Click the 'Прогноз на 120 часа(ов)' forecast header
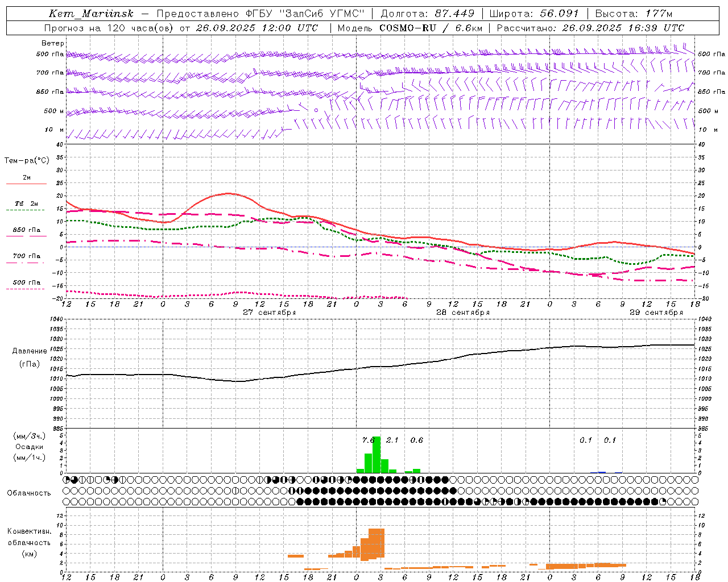Screen dimensions: 728x582 coord(109,28)
